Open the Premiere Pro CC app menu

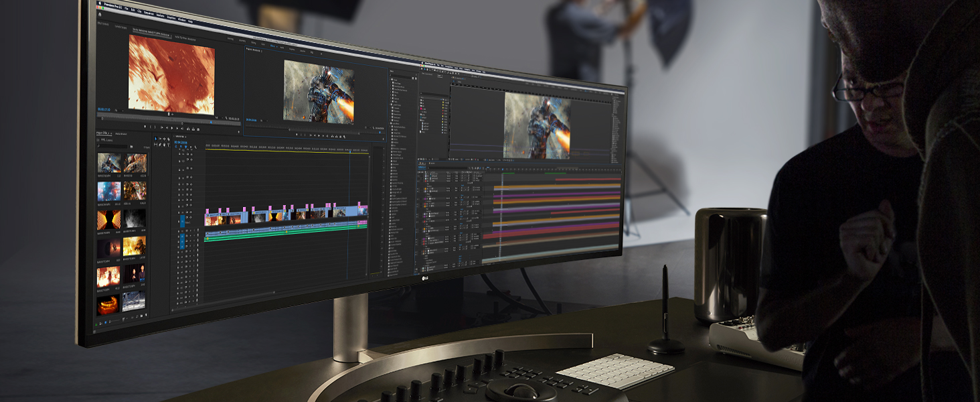113,6
